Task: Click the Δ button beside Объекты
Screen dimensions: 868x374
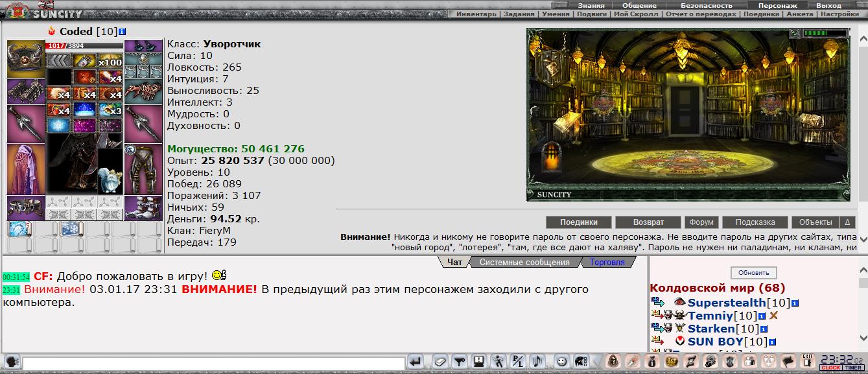Action: click(x=847, y=222)
